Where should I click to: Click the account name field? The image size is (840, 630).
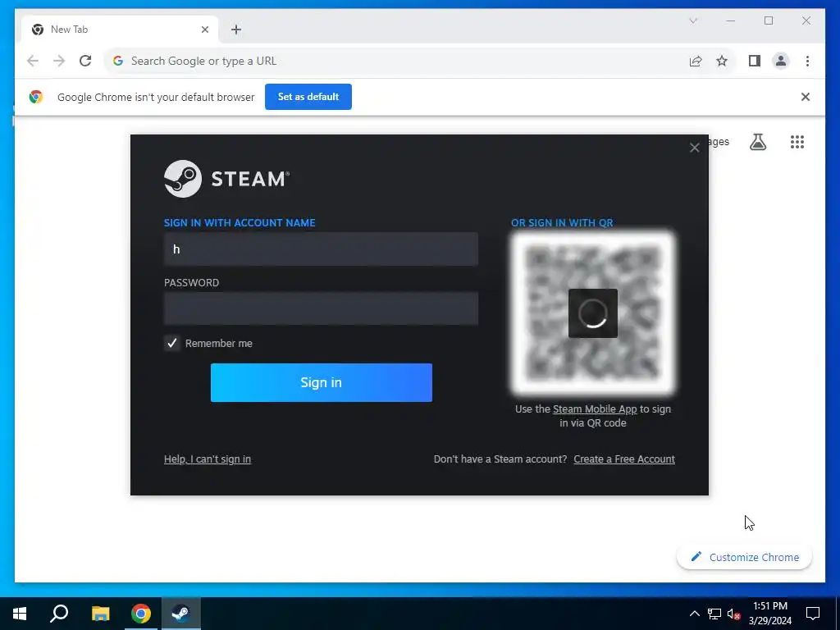[321, 249]
